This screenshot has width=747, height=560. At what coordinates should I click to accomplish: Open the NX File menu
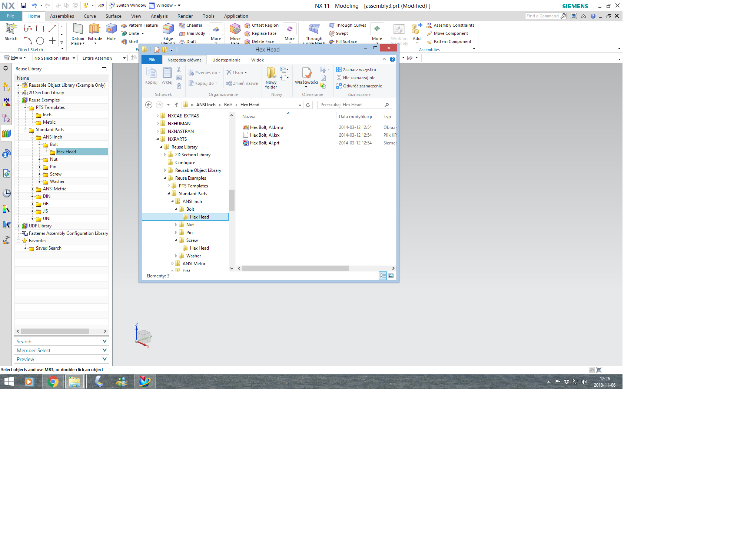coord(10,16)
